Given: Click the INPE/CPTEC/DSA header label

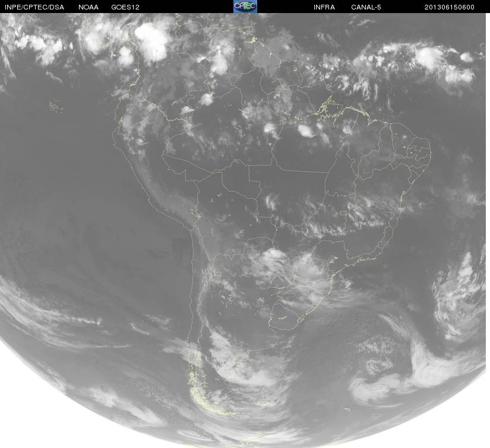Looking at the screenshot, I should click(x=34, y=7).
